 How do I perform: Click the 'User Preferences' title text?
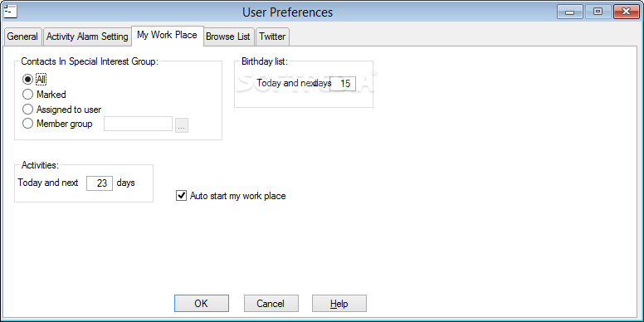(x=287, y=12)
